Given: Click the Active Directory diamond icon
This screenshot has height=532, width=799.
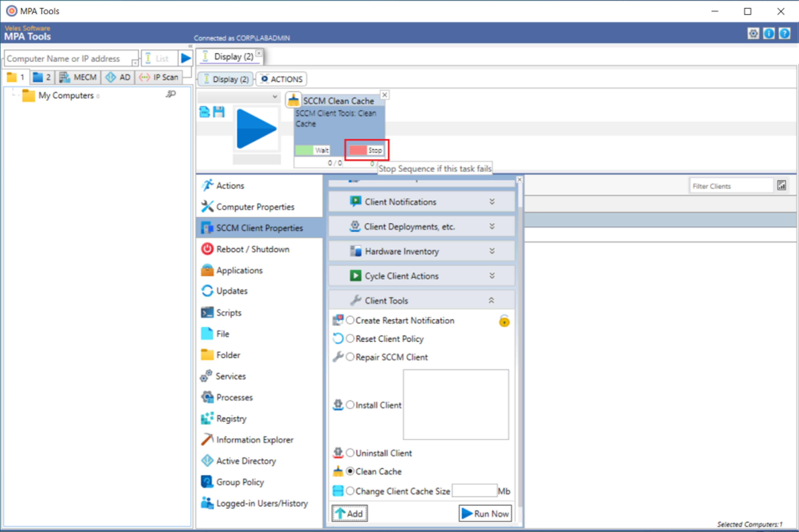Looking at the screenshot, I should tap(207, 461).
